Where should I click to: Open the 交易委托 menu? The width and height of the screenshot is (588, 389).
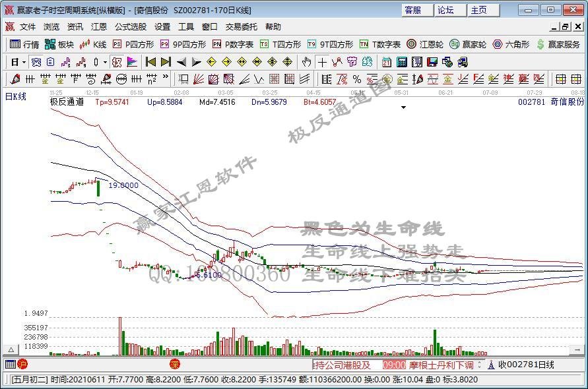(241, 27)
